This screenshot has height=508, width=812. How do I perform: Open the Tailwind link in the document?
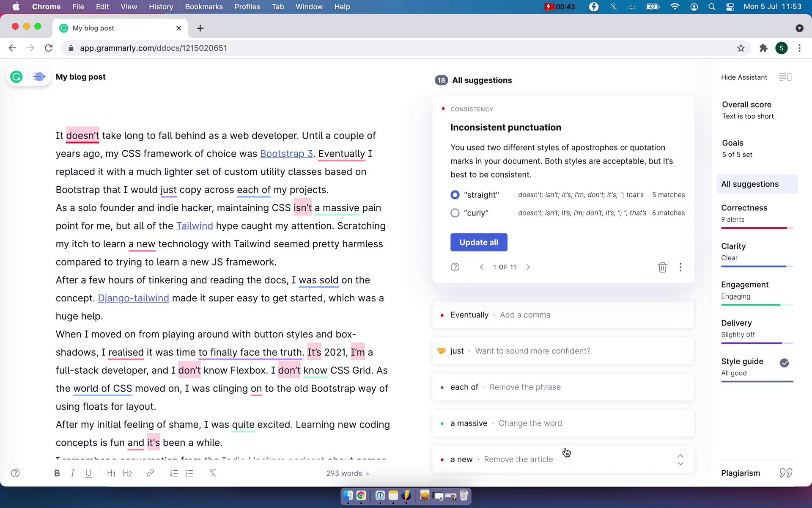(195, 226)
